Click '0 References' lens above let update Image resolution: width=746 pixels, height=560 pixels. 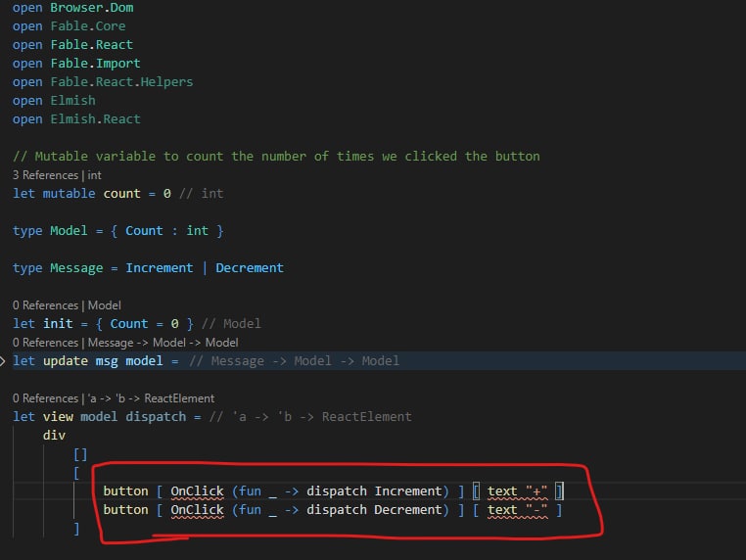pos(45,343)
